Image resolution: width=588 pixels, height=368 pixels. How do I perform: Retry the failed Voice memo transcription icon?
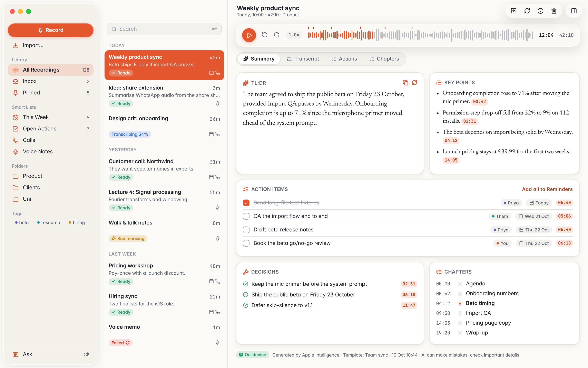tap(128, 342)
